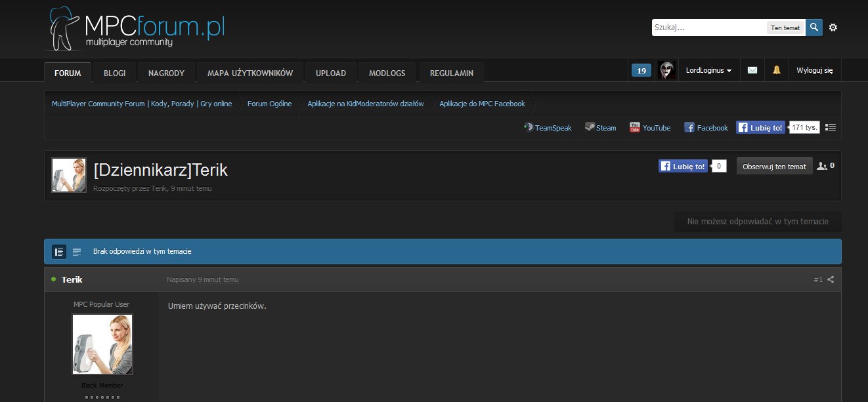Click the '[Dziennikarz]Terik' topic title

point(161,170)
